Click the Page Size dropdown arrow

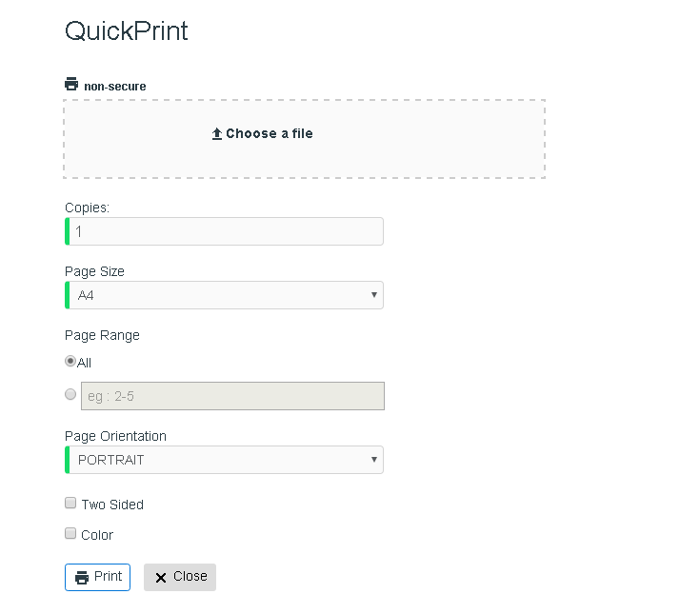pyautogui.click(x=374, y=294)
